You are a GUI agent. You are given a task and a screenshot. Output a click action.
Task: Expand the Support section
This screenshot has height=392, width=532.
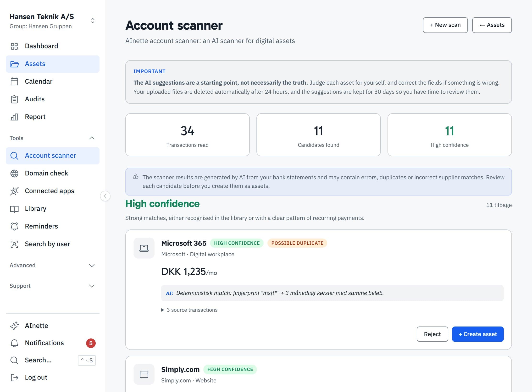click(x=92, y=286)
